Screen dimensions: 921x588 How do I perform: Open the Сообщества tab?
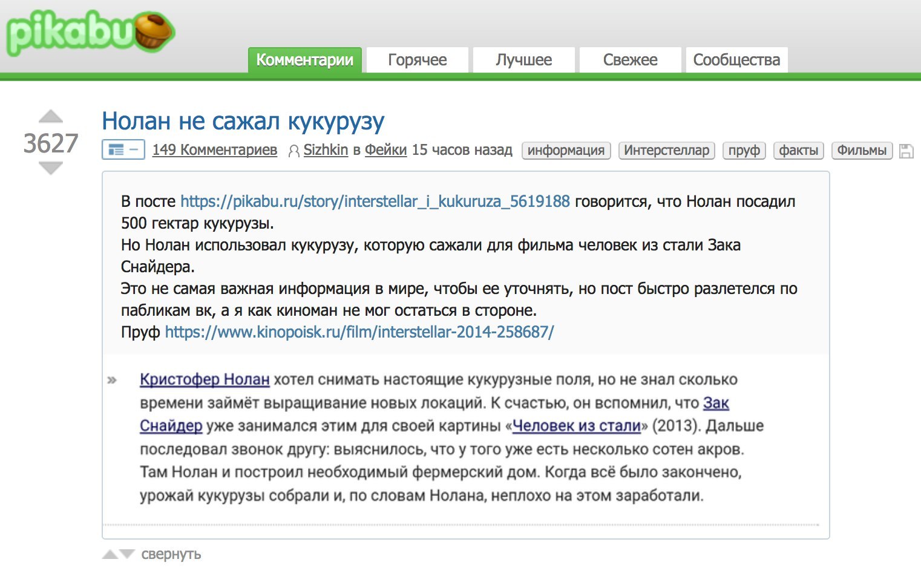[736, 60]
